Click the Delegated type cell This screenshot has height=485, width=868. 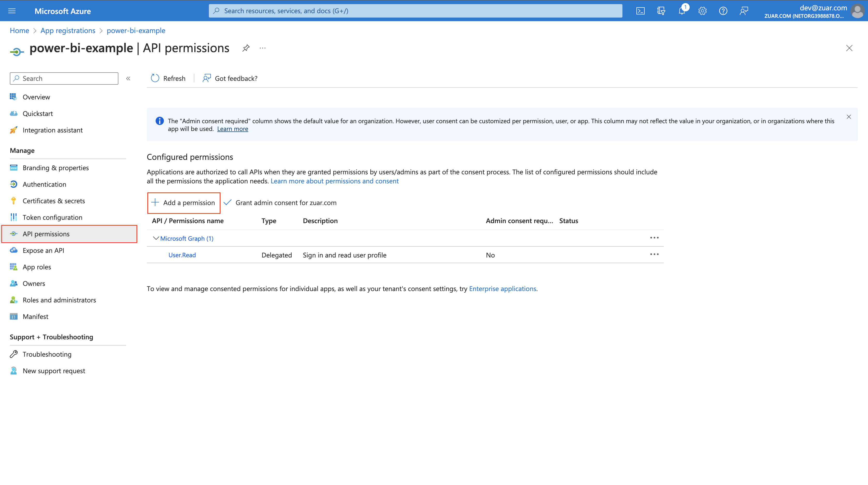click(x=277, y=255)
